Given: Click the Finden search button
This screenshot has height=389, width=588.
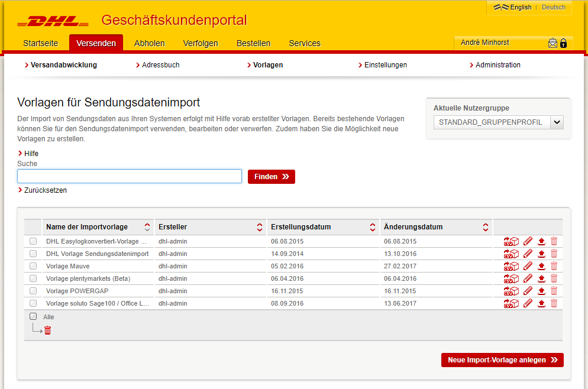Looking at the screenshot, I should point(272,177).
